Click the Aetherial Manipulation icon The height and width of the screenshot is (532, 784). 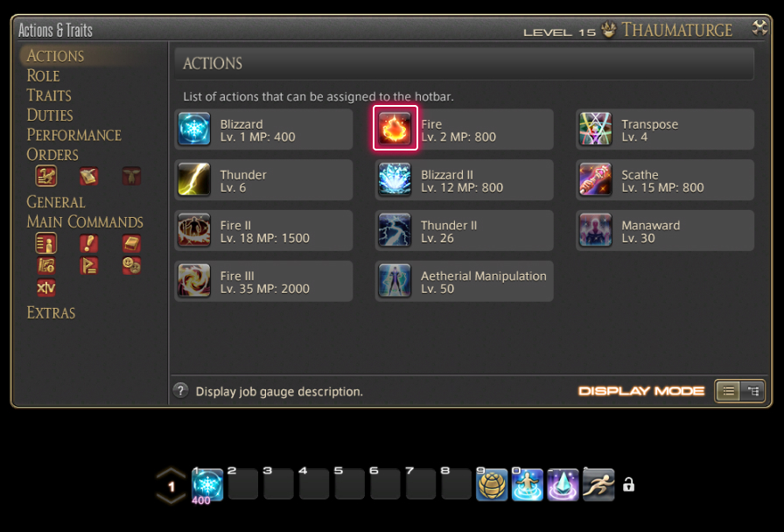pyautogui.click(x=395, y=281)
